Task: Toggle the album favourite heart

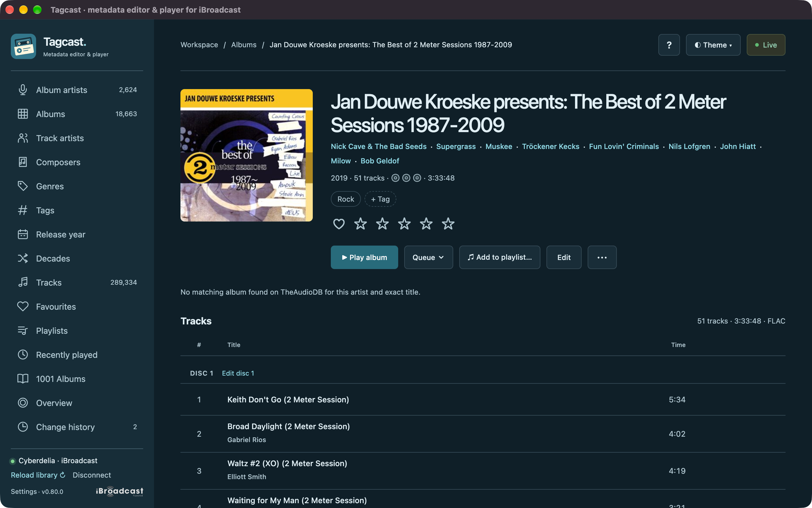Action: click(x=339, y=224)
